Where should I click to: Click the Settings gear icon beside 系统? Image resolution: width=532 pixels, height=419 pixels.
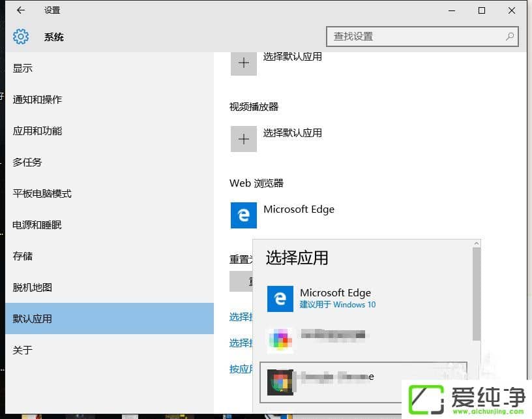pos(20,37)
